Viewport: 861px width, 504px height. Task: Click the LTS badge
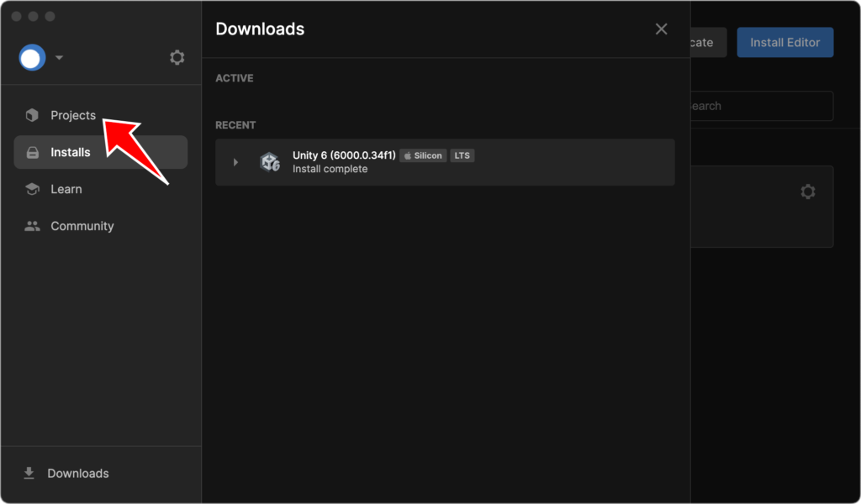pos(462,155)
